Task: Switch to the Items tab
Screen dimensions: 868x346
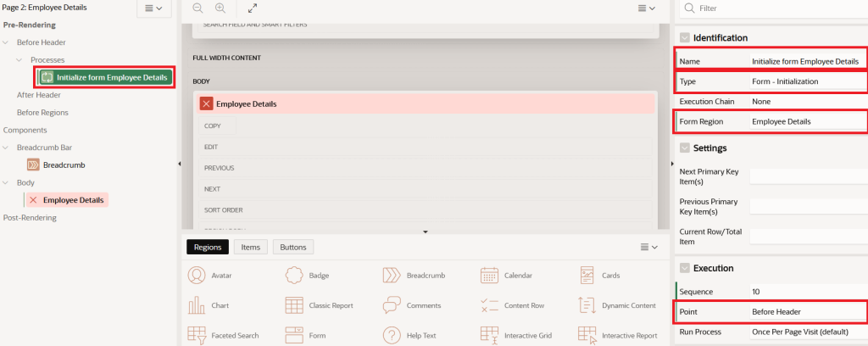Action: tap(251, 247)
